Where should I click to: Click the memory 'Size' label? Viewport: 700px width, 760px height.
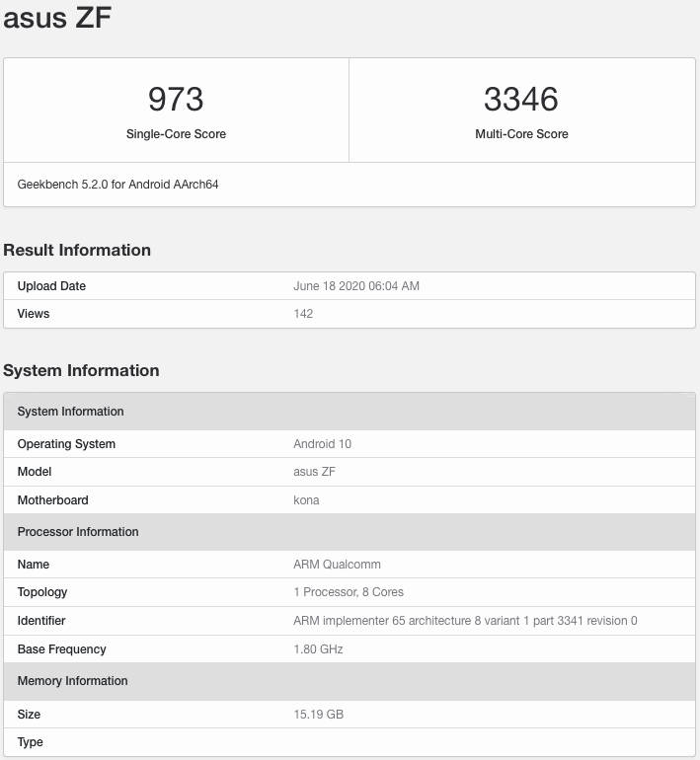pos(29,714)
